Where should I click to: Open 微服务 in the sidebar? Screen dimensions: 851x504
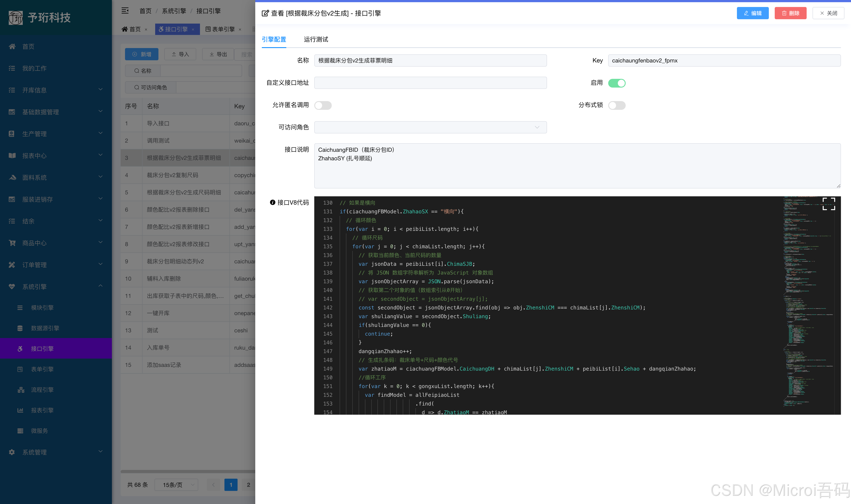pos(39,431)
